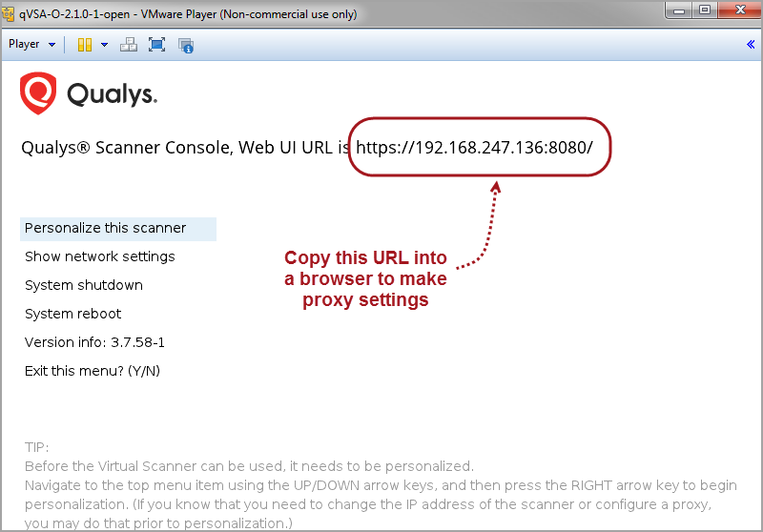The width and height of the screenshot is (763, 532).
Task: Select Version info: 3.7.58-1 entry
Action: (94, 342)
